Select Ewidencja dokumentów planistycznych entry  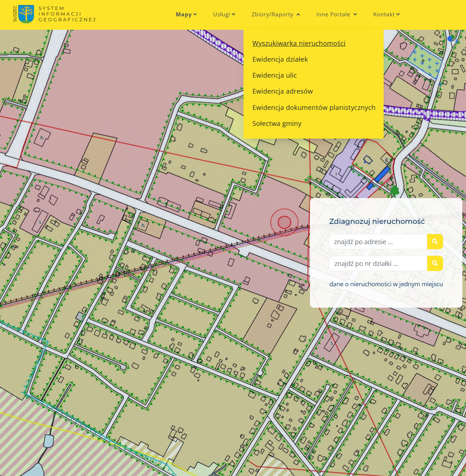tap(314, 108)
